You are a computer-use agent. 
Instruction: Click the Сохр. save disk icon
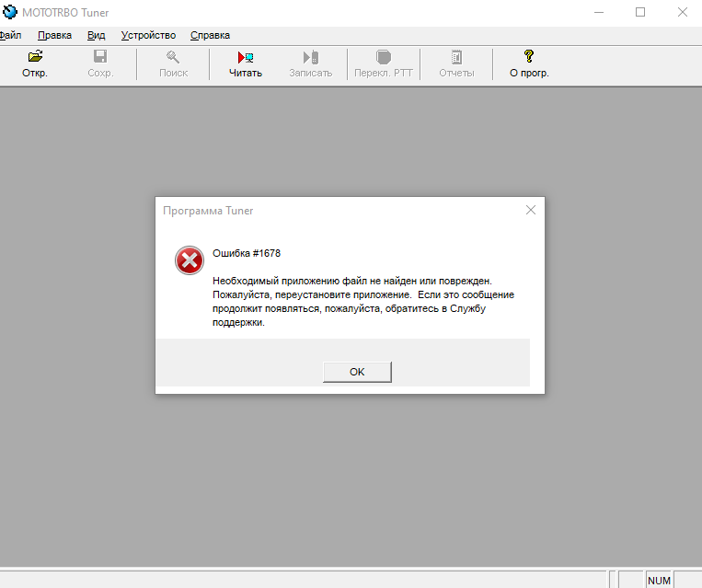tap(100, 56)
